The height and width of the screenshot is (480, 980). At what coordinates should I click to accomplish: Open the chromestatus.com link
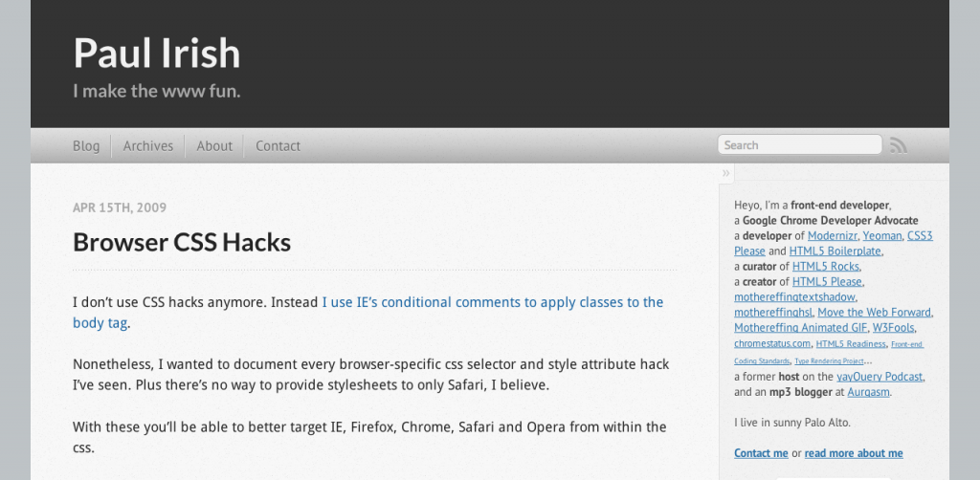pyautogui.click(x=772, y=343)
